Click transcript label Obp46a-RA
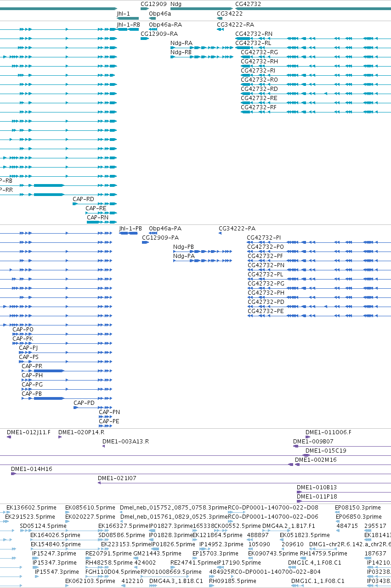This screenshot has height=588, width=391. pos(165,24)
